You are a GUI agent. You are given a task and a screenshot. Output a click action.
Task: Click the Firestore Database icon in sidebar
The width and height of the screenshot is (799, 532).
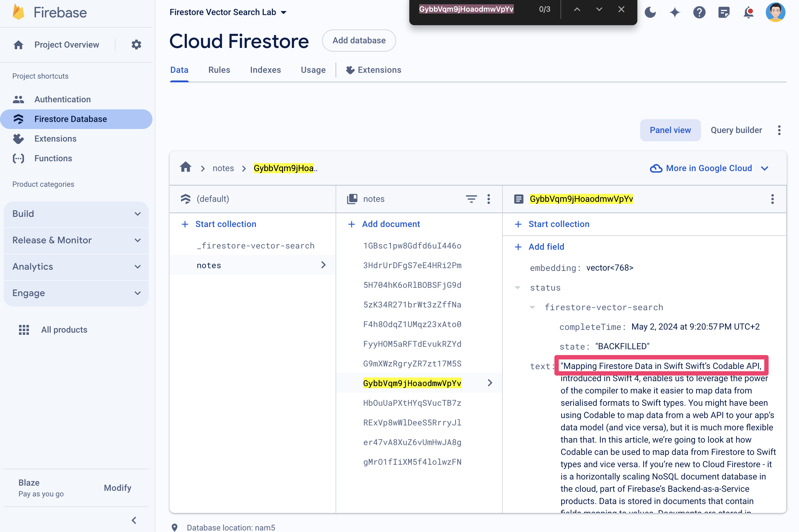pos(18,119)
